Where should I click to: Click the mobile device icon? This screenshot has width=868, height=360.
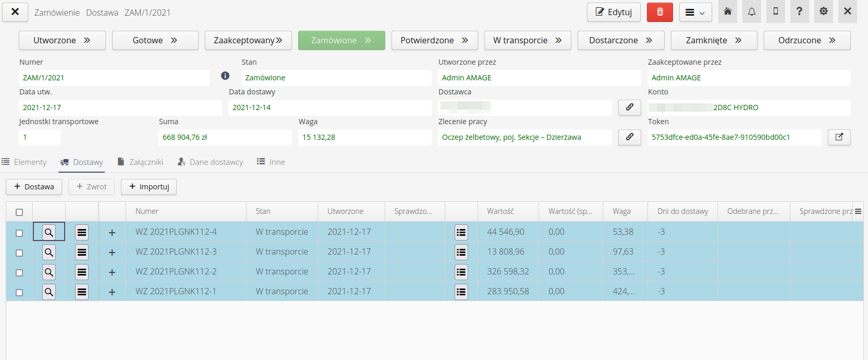click(775, 11)
